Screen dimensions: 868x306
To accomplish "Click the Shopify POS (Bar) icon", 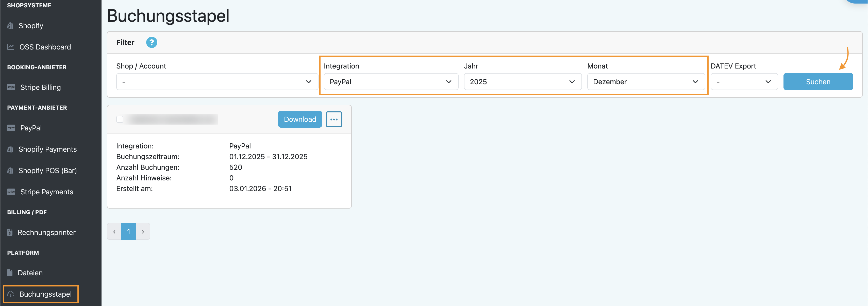I will tap(10, 171).
